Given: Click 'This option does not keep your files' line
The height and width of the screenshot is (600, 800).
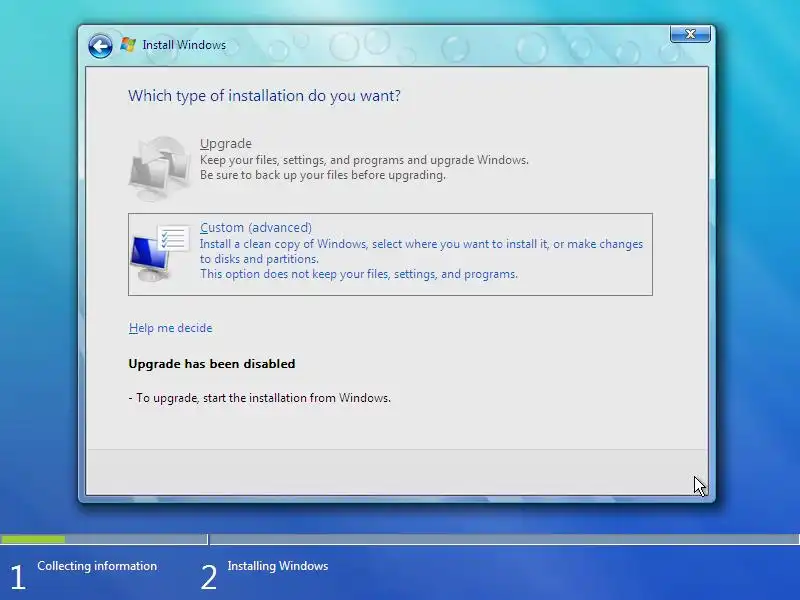Looking at the screenshot, I should (359, 274).
